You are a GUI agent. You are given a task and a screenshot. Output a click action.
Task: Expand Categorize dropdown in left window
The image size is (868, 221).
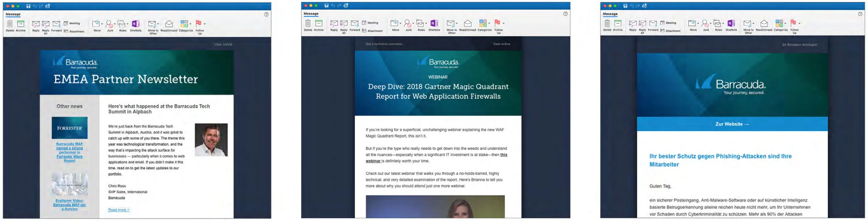(x=191, y=24)
